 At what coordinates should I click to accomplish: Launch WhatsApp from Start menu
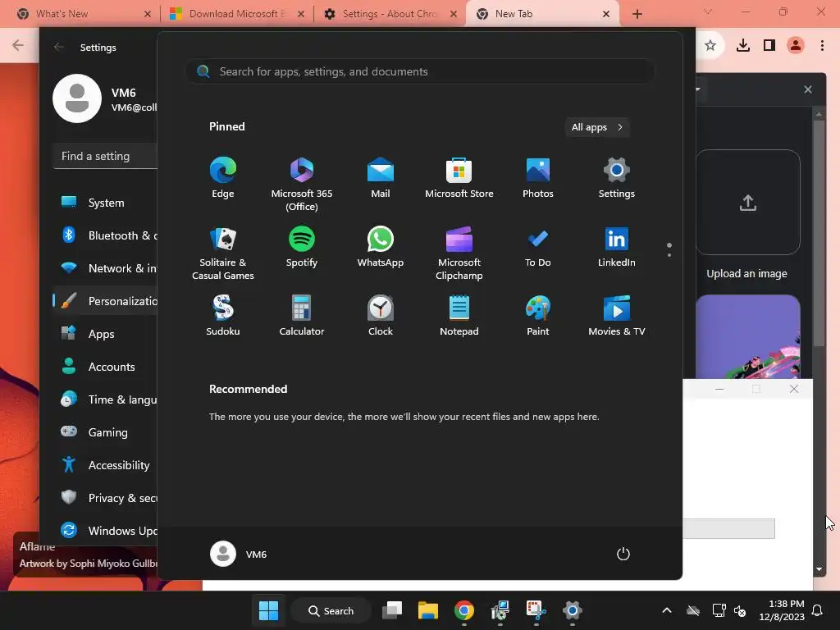coord(381,247)
